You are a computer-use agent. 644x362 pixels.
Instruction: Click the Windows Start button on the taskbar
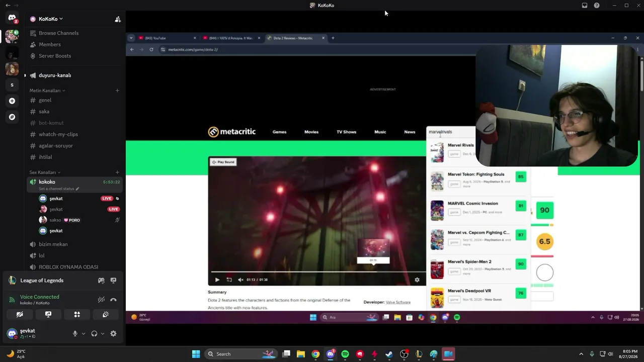pos(196,354)
